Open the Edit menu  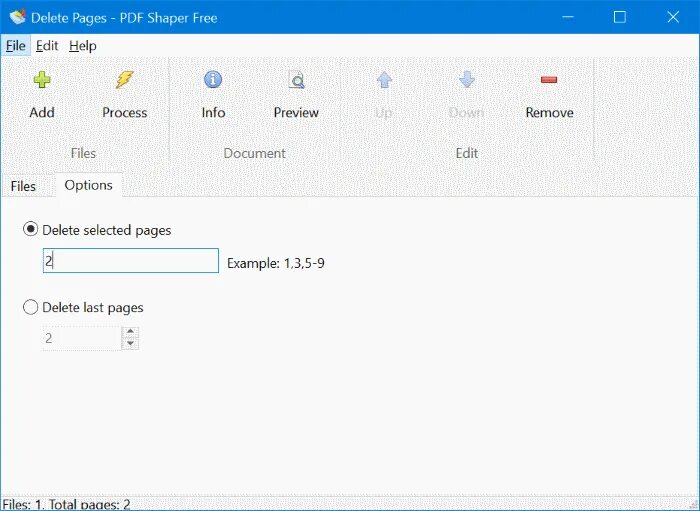pos(47,46)
